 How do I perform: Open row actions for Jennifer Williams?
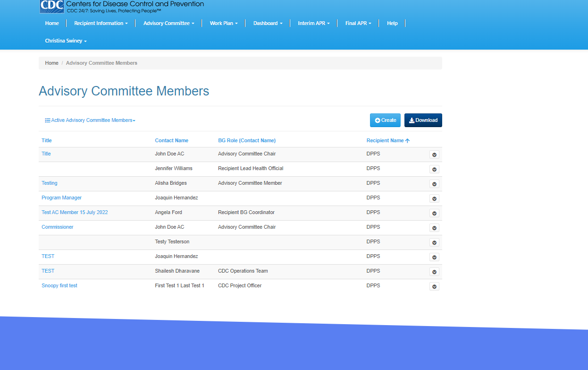tap(434, 169)
